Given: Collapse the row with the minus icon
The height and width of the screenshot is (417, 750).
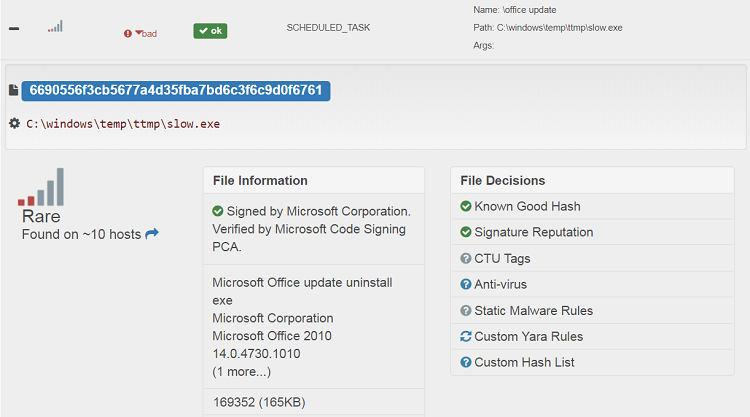Looking at the screenshot, I should pos(14,29).
